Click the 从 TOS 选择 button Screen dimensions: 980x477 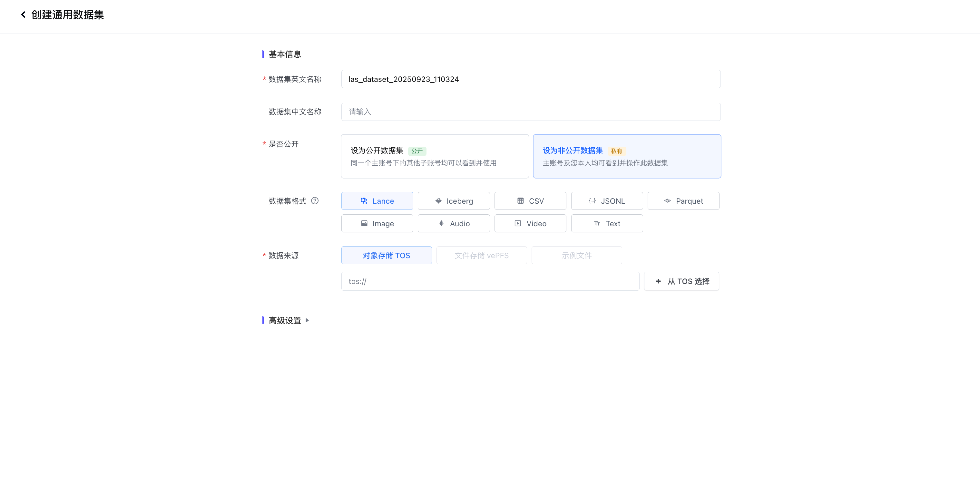[681, 281]
